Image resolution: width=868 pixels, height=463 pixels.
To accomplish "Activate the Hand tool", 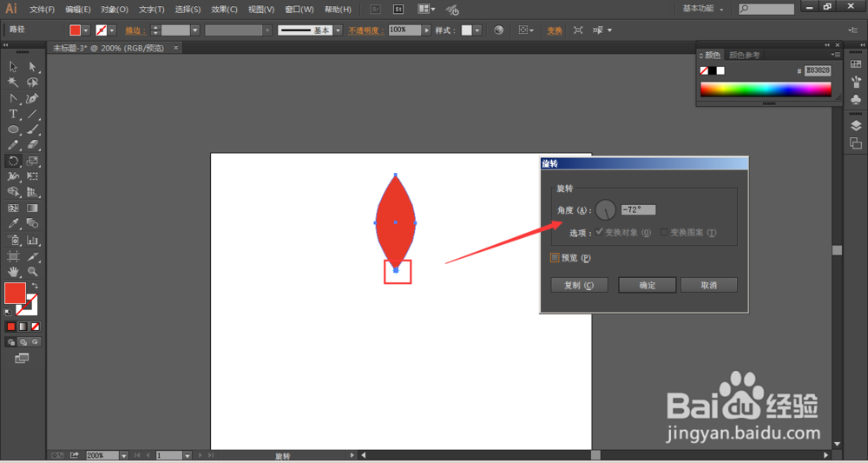I will click(13, 272).
